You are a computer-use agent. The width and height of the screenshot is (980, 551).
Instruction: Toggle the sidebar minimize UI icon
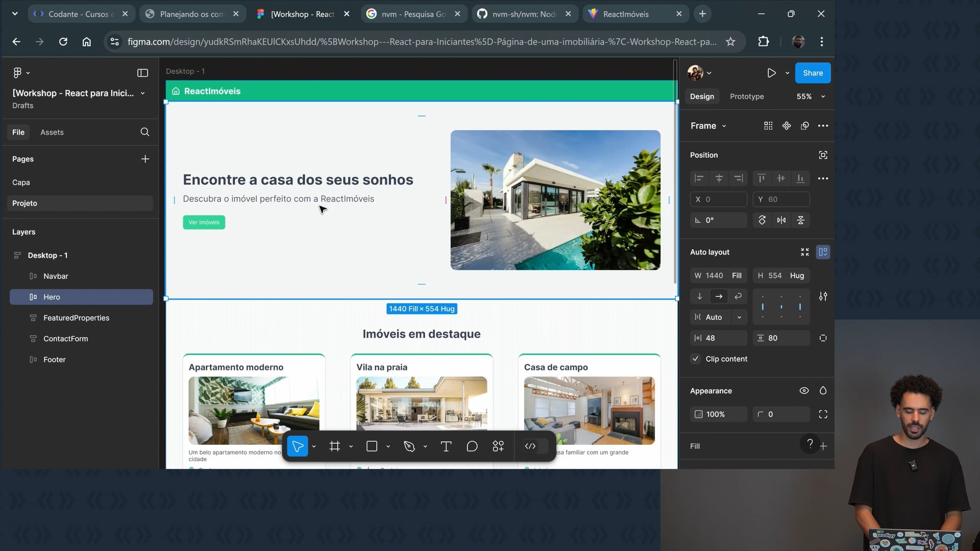(142, 73)
